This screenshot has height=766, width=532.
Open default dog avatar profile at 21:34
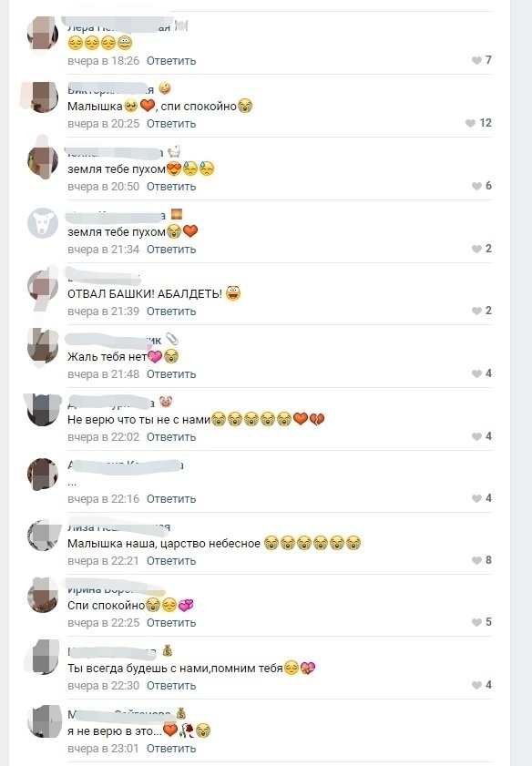pos(43,223)
